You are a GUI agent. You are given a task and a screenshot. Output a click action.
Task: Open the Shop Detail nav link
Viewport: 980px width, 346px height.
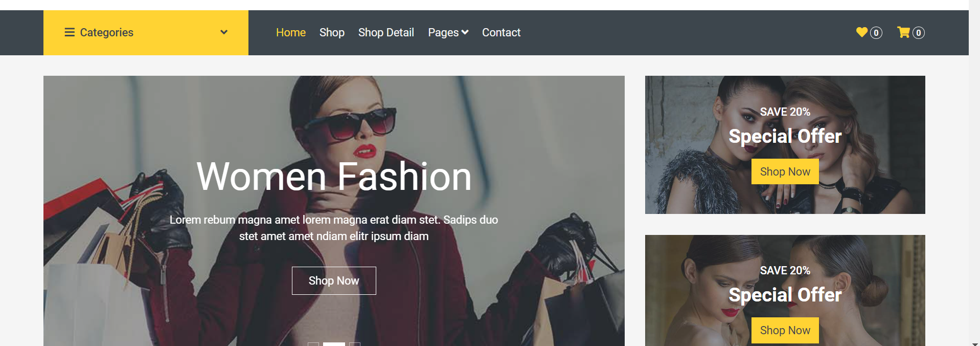click(386, 32)
